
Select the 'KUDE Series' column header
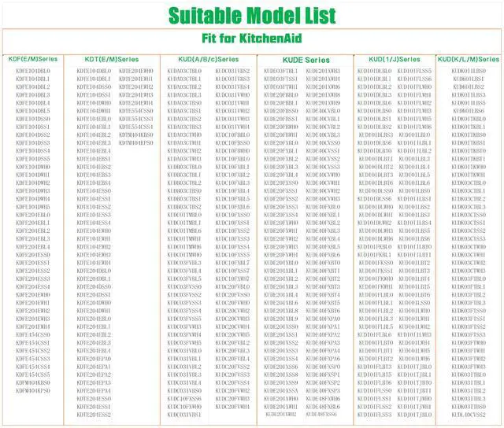click(306, 60)
